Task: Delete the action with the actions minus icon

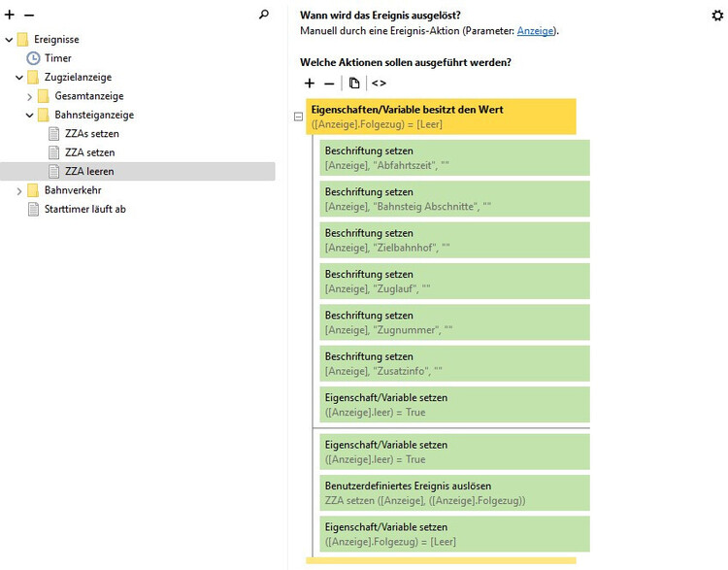Action: point(329,84)
